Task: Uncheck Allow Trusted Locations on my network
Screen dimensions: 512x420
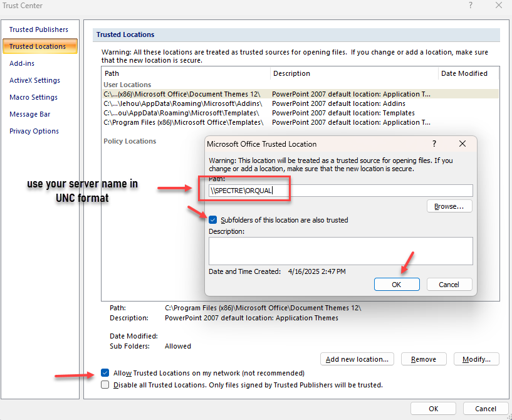Action: click(105, 373)
